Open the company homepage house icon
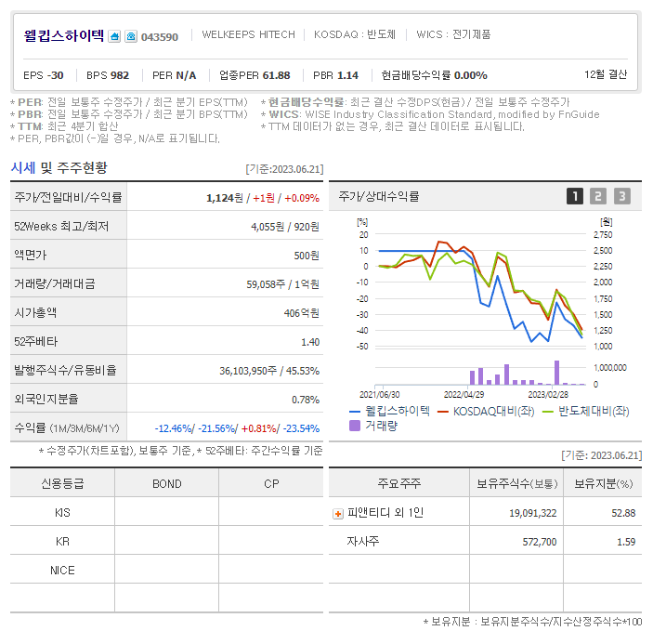Viewport: 653px width, 644px height. tap(114, 36)
